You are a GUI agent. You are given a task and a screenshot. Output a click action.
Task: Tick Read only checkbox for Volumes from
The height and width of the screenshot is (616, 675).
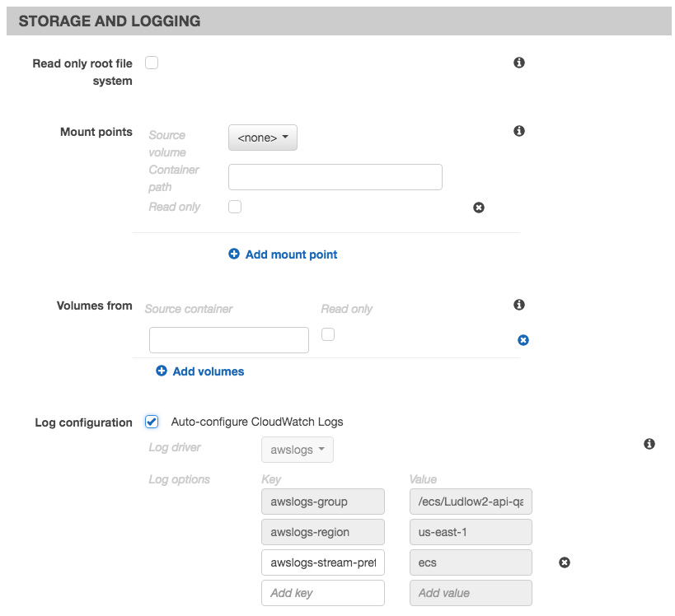(328, 334)
